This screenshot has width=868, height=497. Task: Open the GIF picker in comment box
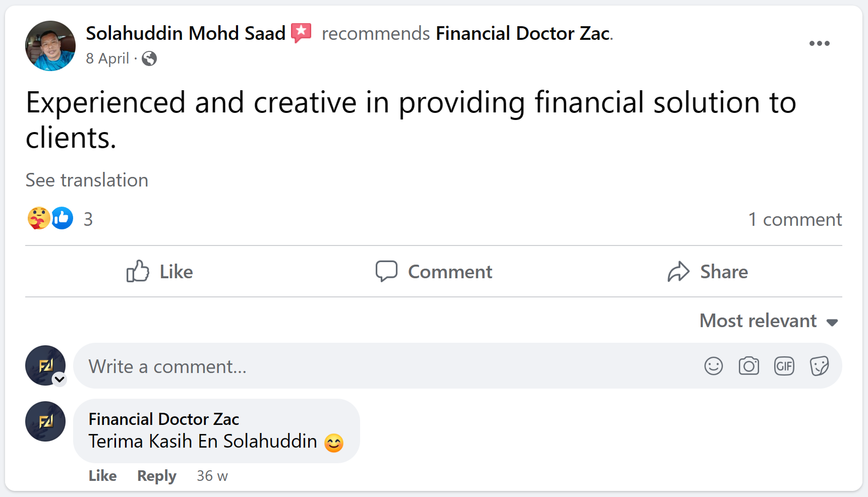pyautogui.click(x=784, y=366)
